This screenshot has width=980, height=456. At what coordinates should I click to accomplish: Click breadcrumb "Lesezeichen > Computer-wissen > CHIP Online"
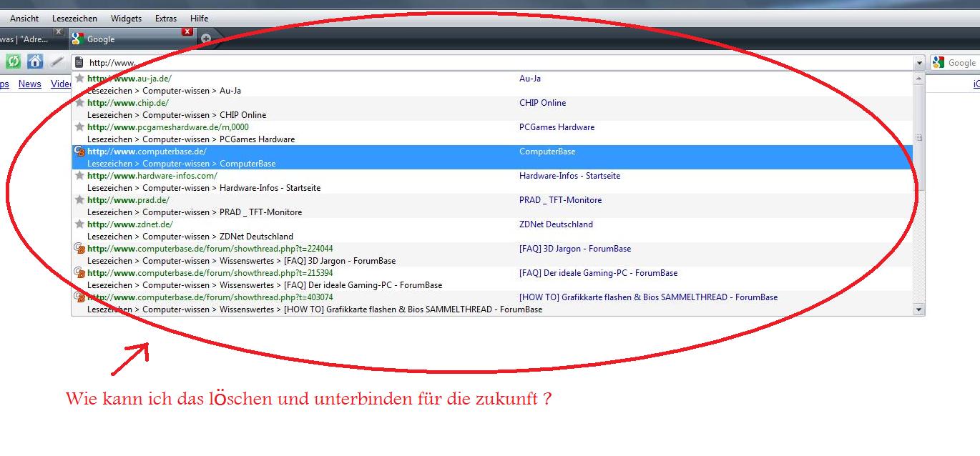pyautogui.click(x=177, y=115)
